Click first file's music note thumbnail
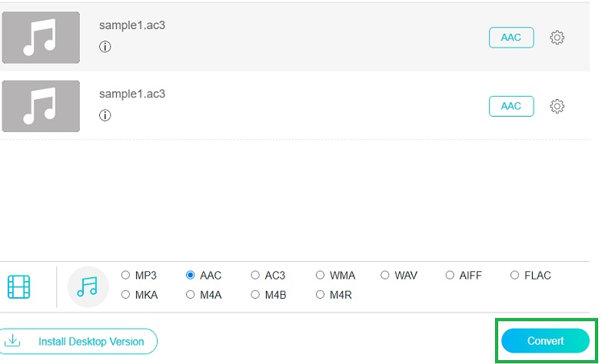615x364 pixels. click(x=41, y=38)
